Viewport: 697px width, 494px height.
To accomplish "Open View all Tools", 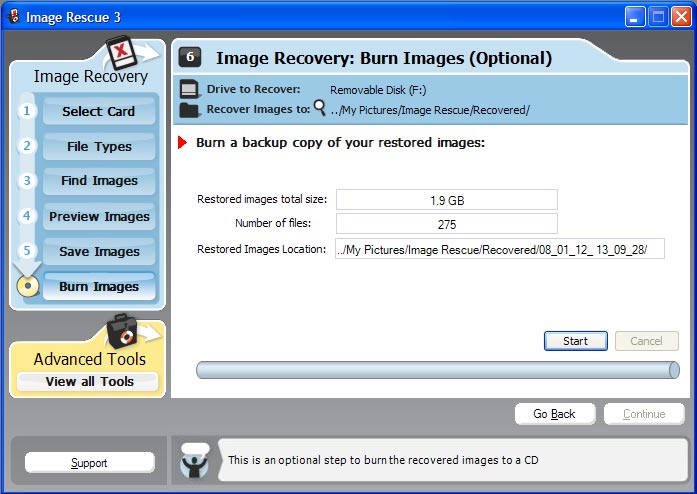I will click(89, 382).
